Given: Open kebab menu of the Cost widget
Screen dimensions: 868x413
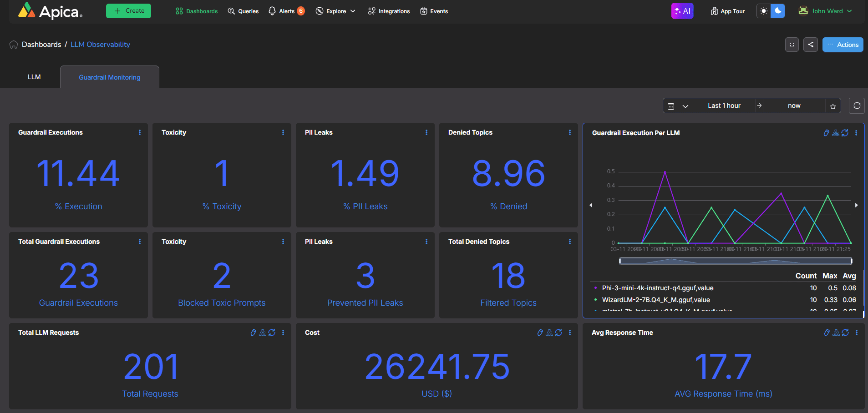Looking at the screenshot, I should 570,332.
